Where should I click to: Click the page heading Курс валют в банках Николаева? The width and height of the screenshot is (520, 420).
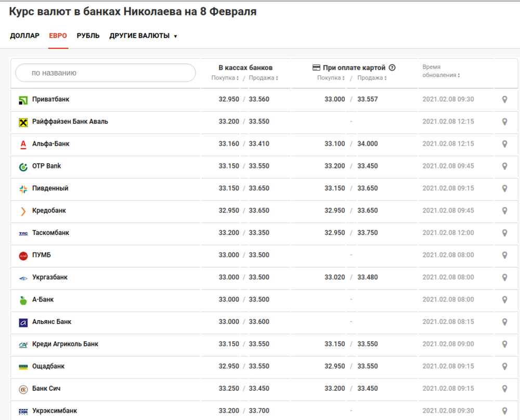[133, 11]
